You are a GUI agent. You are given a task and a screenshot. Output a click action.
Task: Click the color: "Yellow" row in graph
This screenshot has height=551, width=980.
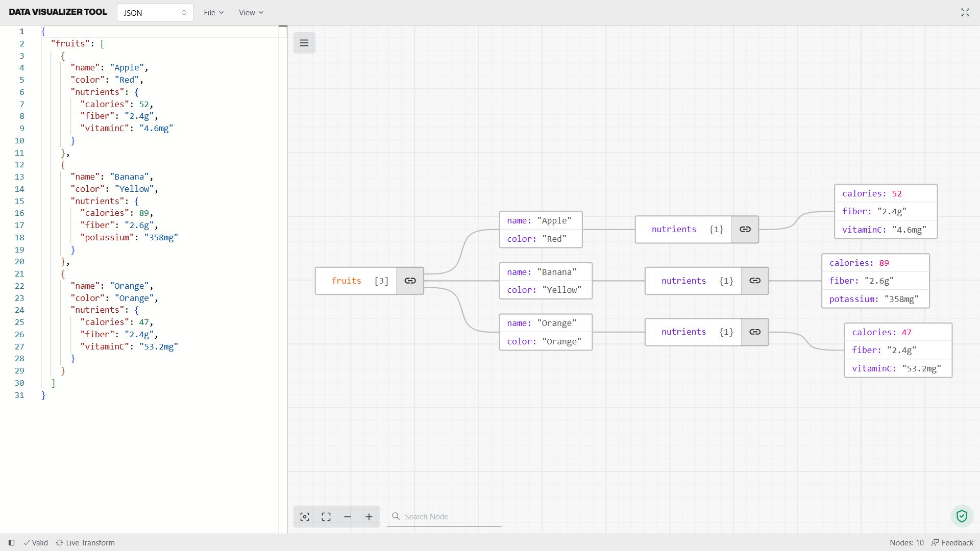546,290
